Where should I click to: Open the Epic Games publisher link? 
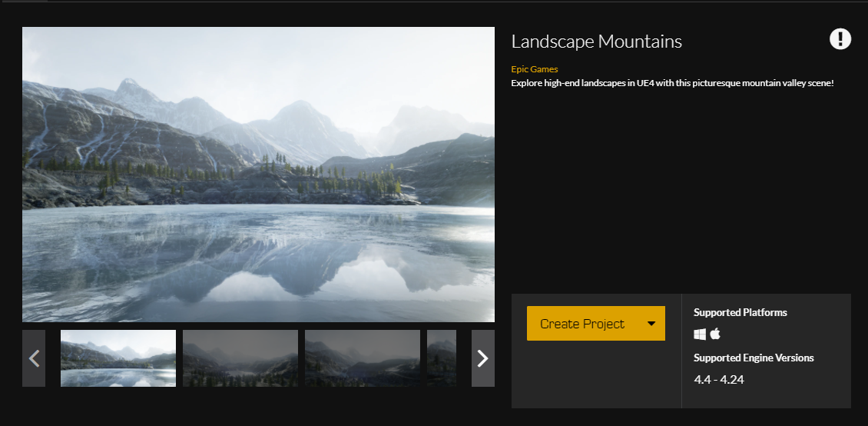[534, 69]
